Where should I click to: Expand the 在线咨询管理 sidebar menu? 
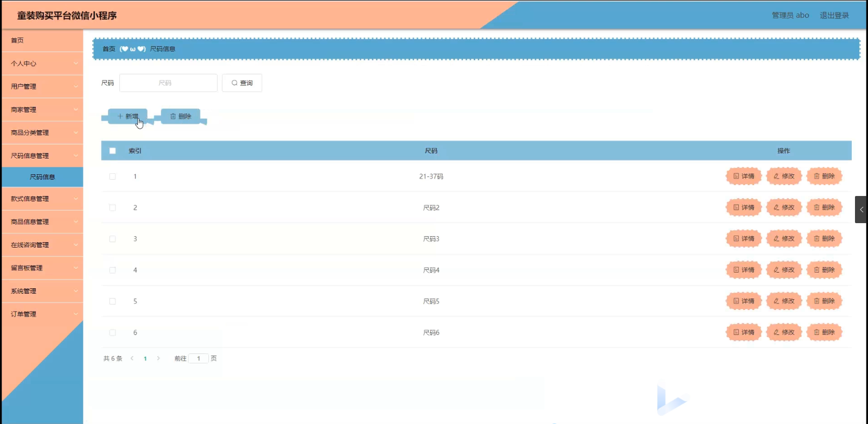click(x=42, y=245)
